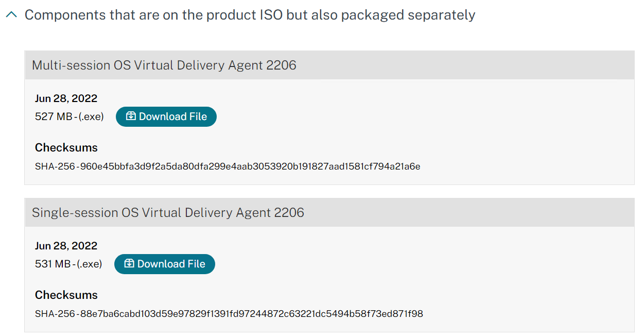The image size is (644, 336).
Task: Click the (.exe) label beside 531 MB
Action: click(x=90, y=264)
